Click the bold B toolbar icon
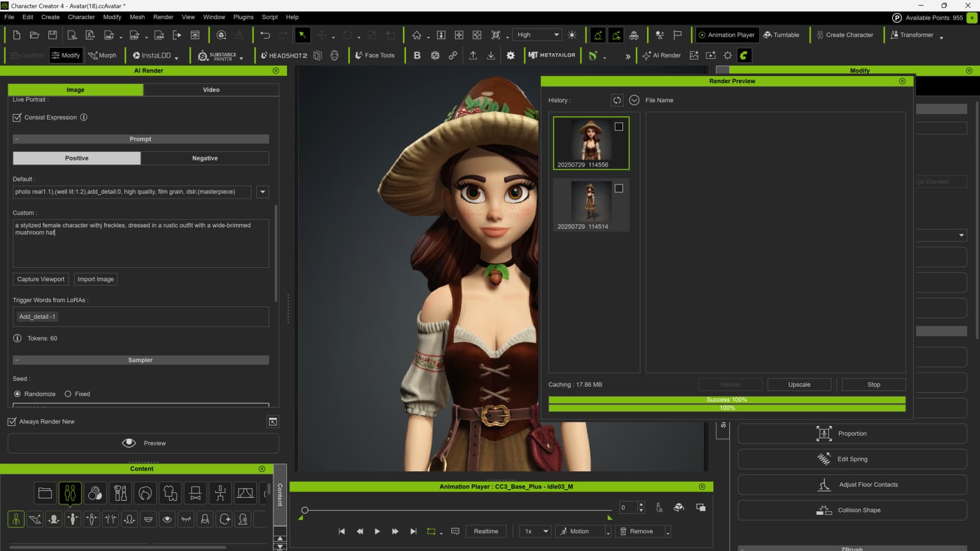980x551 pixels. tap(417, 55)
